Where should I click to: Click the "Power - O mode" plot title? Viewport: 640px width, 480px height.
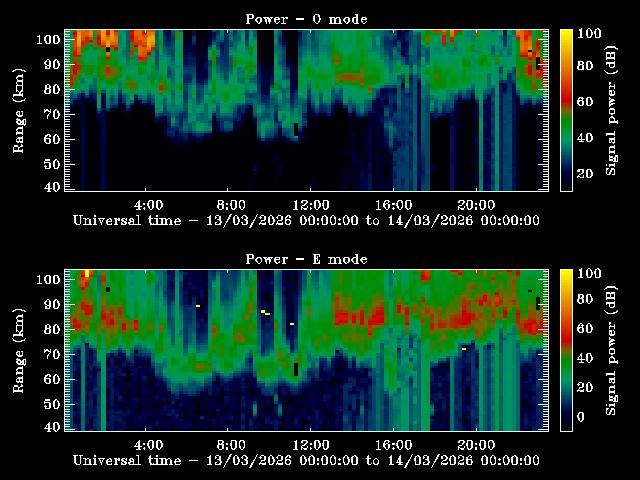pyautogui.click(x=306, y=19)
